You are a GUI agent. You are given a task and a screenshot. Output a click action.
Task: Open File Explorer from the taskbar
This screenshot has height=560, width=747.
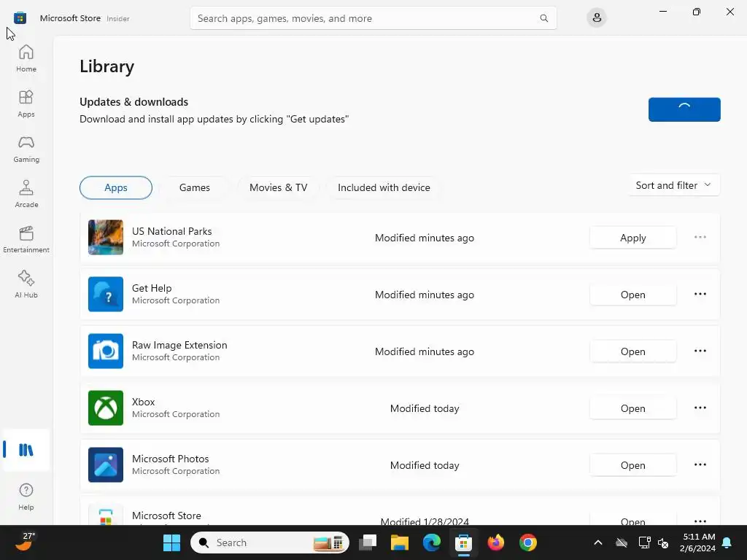pos(400,542)
